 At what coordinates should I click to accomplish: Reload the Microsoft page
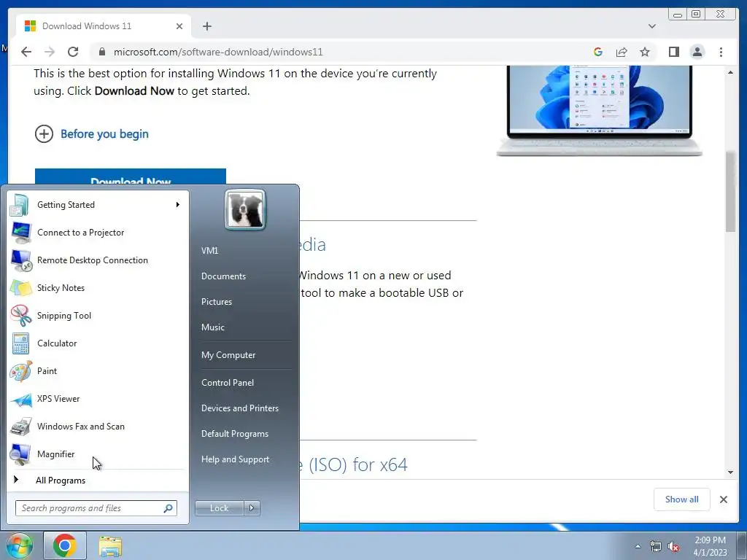click(73, 52)
